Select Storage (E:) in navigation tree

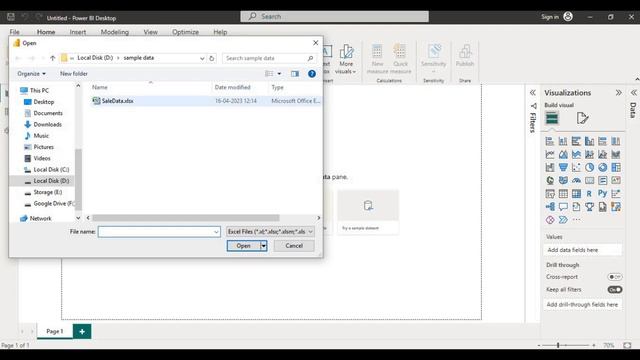point(48,192)
